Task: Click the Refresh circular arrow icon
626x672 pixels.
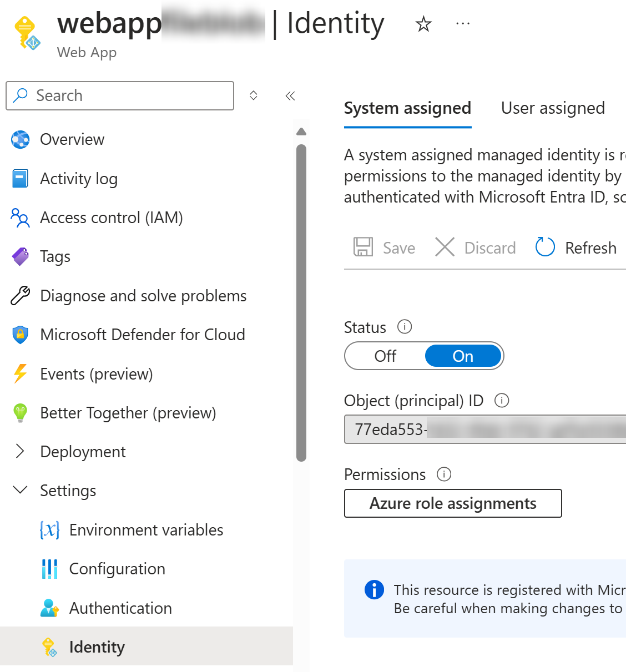Action: tap(545, 247)
